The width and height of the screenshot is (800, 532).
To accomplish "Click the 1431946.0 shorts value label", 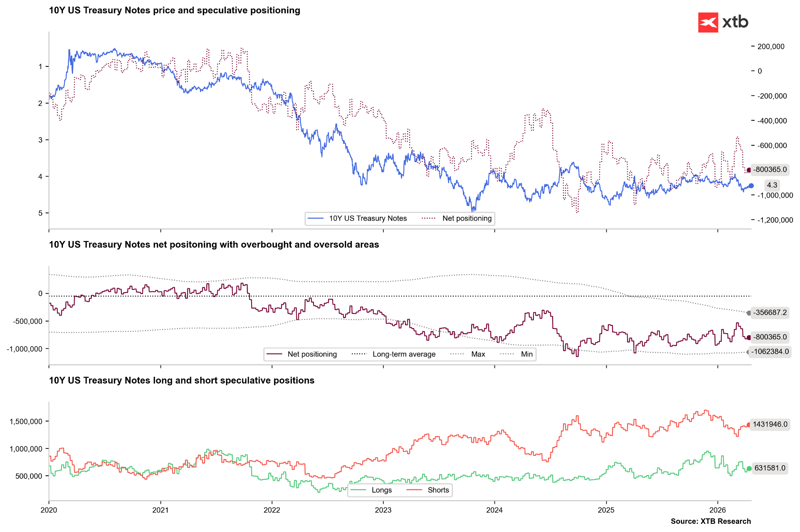I will (770, 425).
